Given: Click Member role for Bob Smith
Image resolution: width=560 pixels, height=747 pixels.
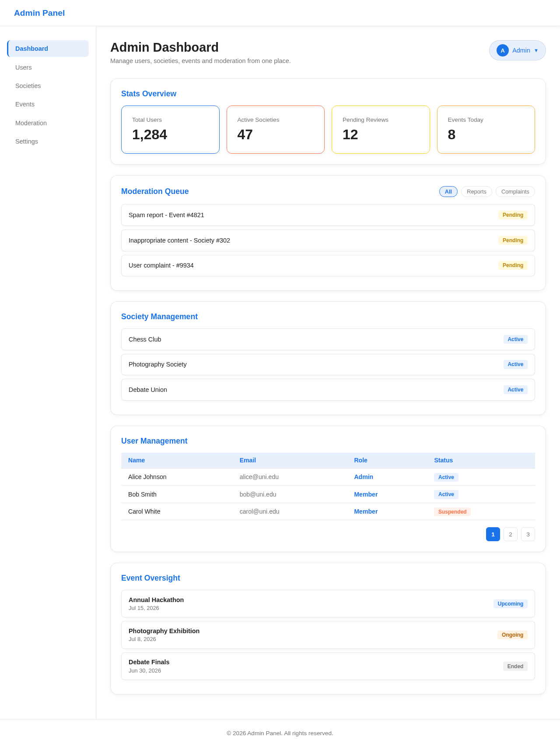Looking at the screenshot, I should [366, 494].
